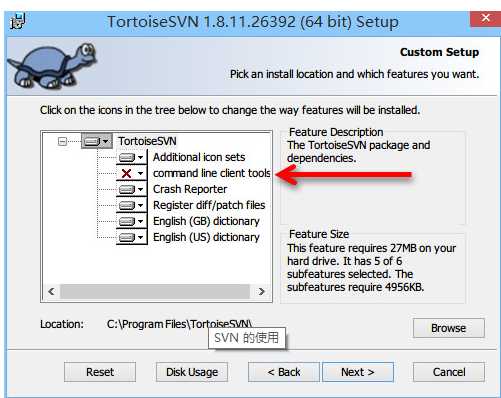Close the setup window
501x398 pixels.
click(486, 18)
